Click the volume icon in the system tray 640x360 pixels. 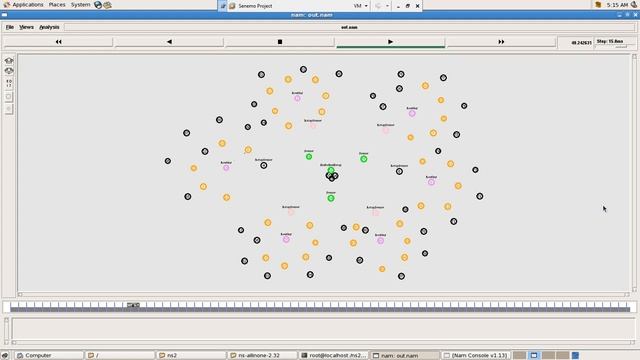[634, 4]
